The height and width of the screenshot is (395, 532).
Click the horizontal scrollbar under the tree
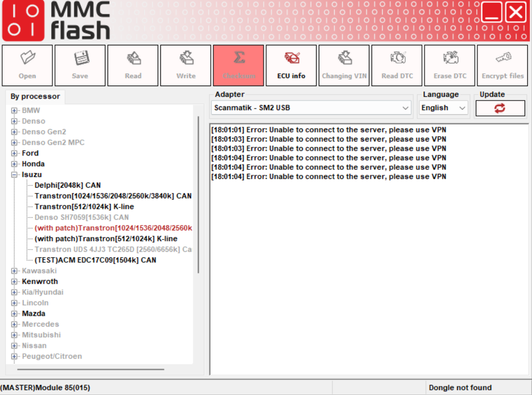coord(90,369)
